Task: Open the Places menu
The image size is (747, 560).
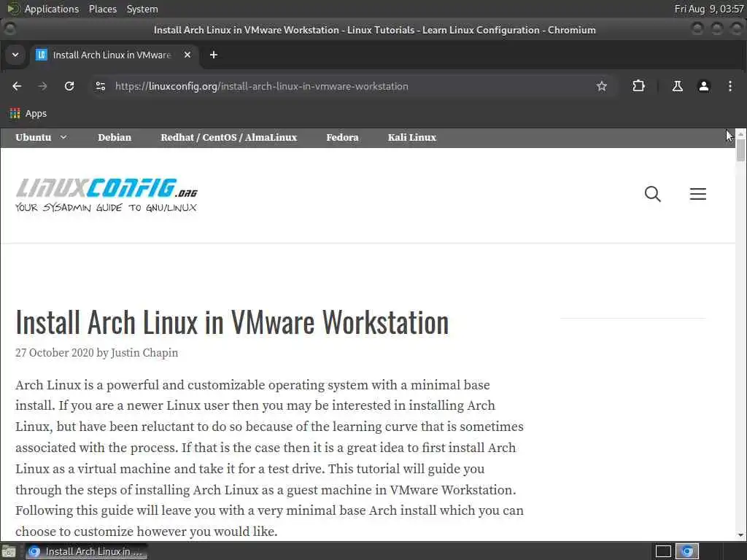Action: [x=103, y=9]
